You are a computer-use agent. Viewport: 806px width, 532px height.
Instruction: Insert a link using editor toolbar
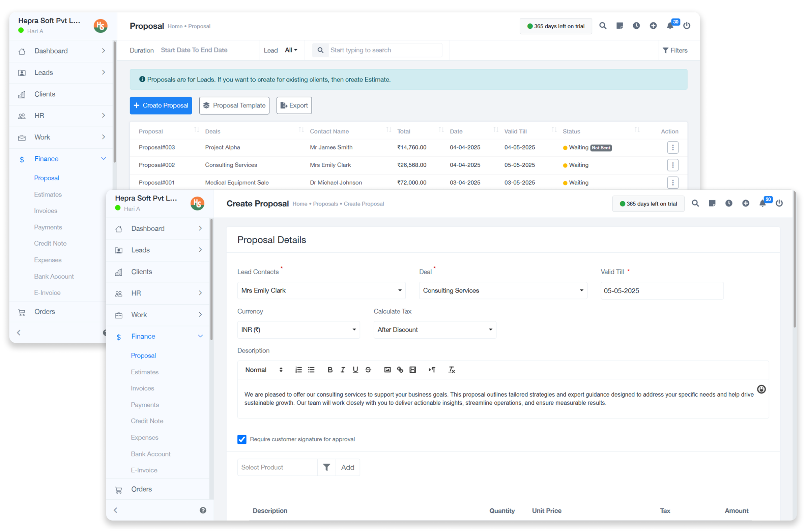pyautogui.click(x=400, y=370)
